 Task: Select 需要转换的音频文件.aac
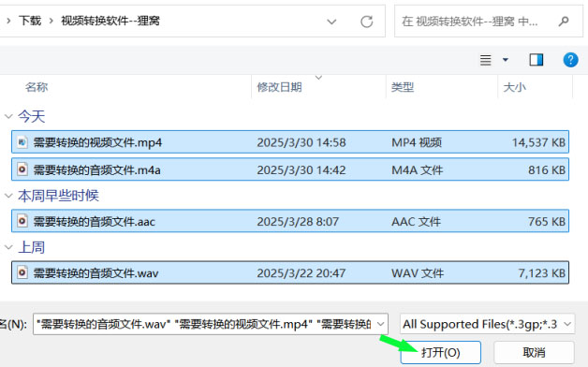[95, 221]
